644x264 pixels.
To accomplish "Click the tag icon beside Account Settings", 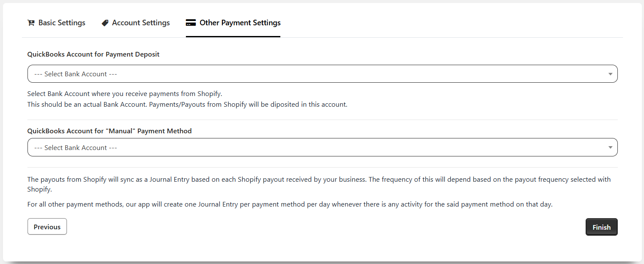I will pyautogui.click(x=105, y=23).
